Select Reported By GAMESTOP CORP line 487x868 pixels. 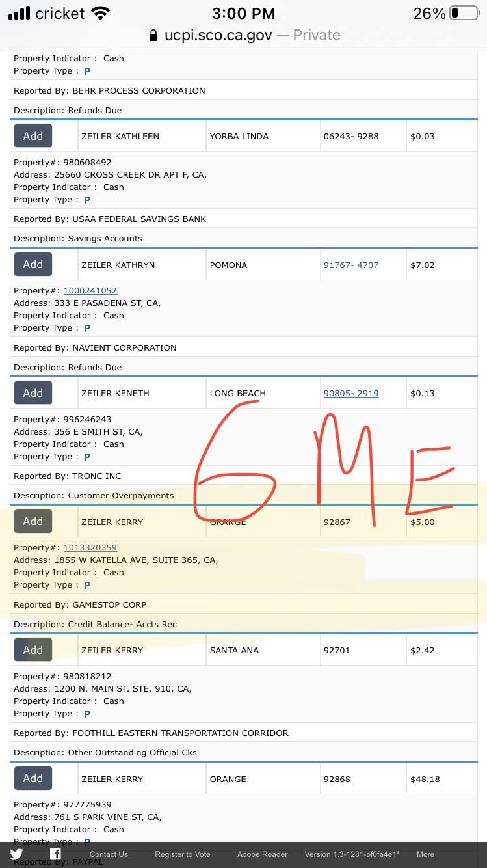pos(244,604)
